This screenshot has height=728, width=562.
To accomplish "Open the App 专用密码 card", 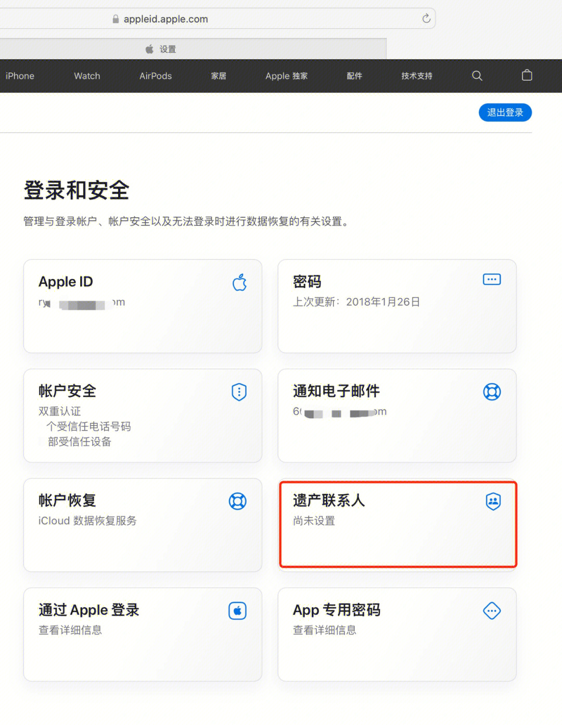I will (397, 634).
